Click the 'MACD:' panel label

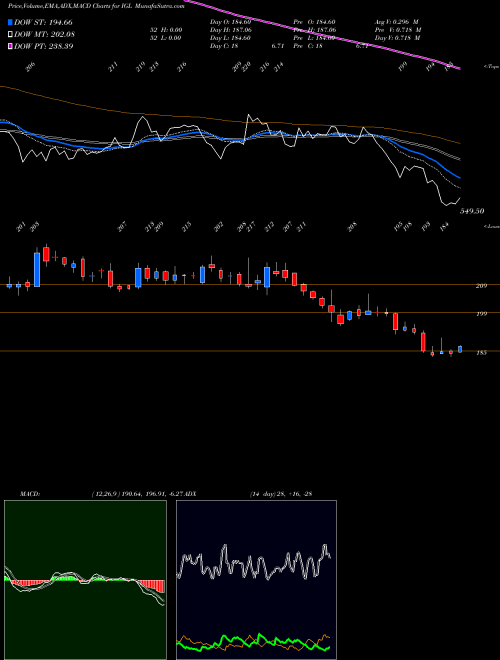(x=30, y=494)
